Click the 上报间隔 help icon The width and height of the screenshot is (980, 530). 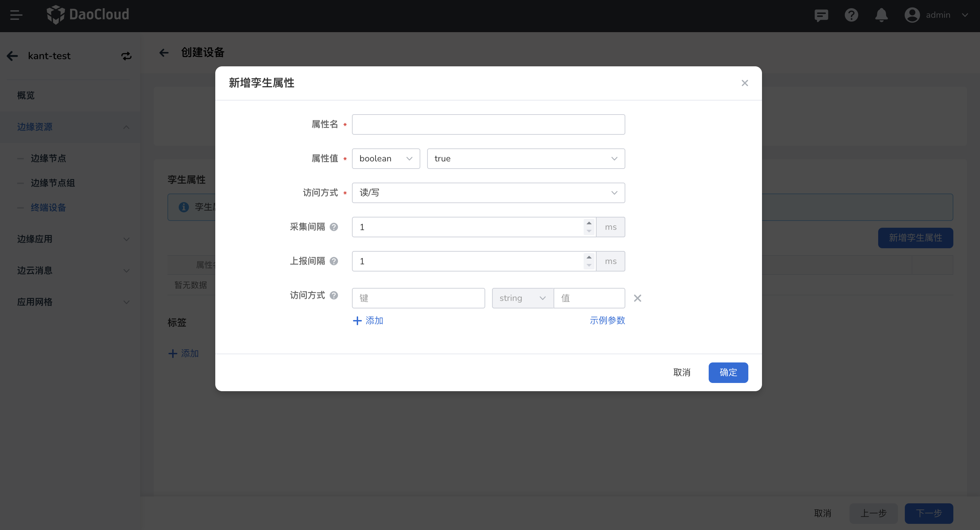click(x=334, y=261)
